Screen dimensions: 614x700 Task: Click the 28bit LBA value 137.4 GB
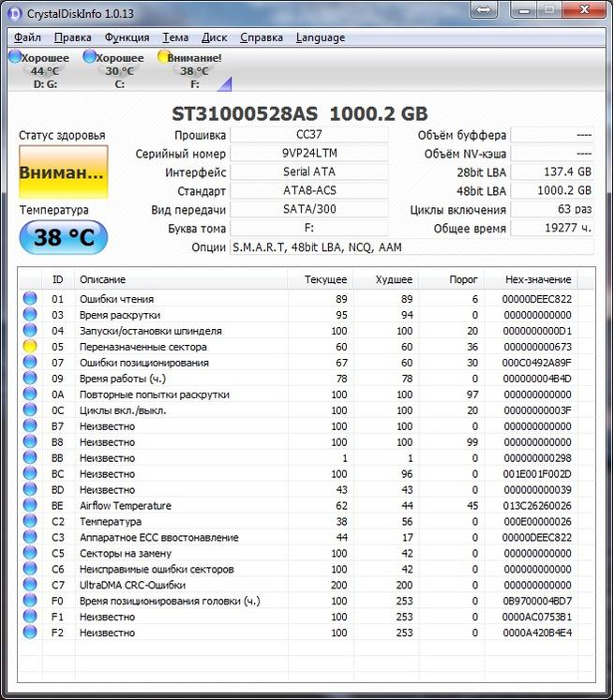click(552, 171)
